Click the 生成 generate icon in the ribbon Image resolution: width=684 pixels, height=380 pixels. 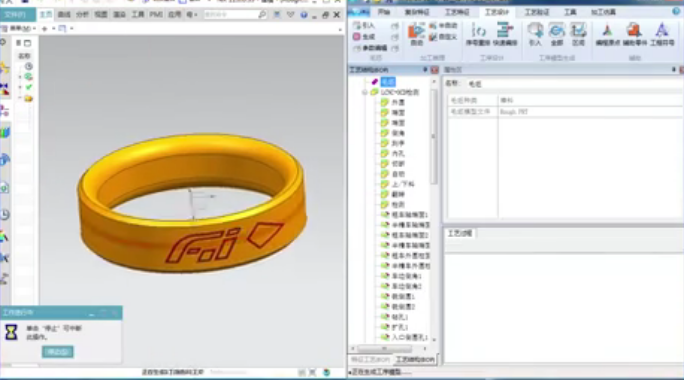point(357,37)
